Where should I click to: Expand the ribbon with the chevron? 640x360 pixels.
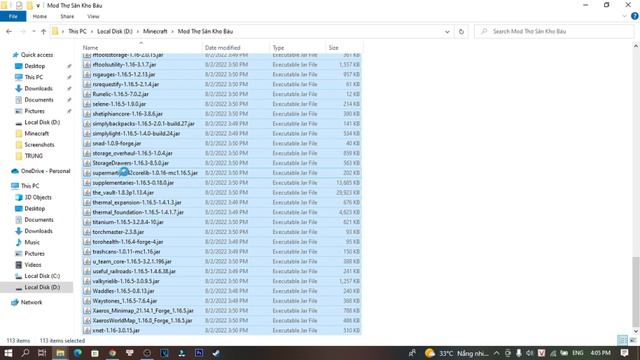point(624,16)
